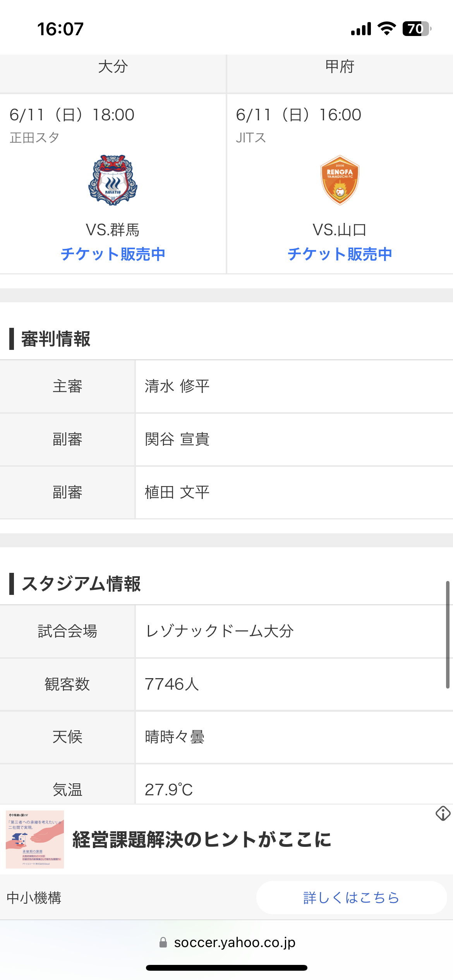This screenshot has height=980, width=453.
Task: Tap the Renofa Yamaguchi team crest
Action: [340, 180]
